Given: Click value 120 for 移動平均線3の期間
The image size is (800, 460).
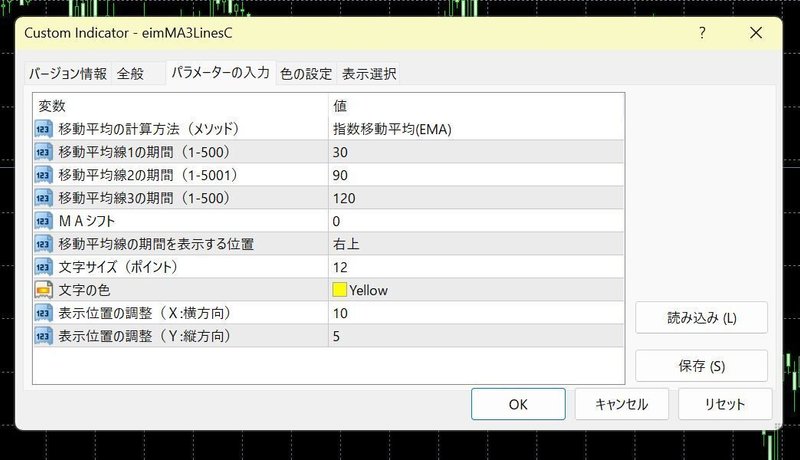Looking at the screenshot, I should (344, 198).
